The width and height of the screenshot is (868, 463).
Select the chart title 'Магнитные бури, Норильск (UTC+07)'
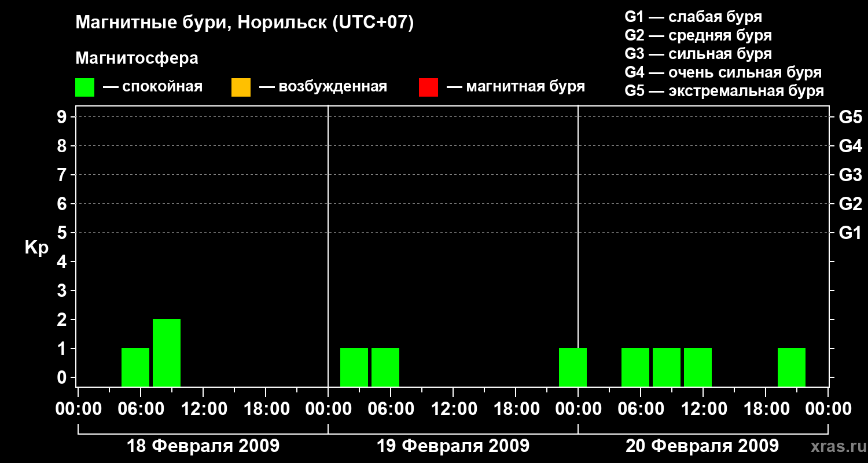pyautogui.click(x=245, y=23)
